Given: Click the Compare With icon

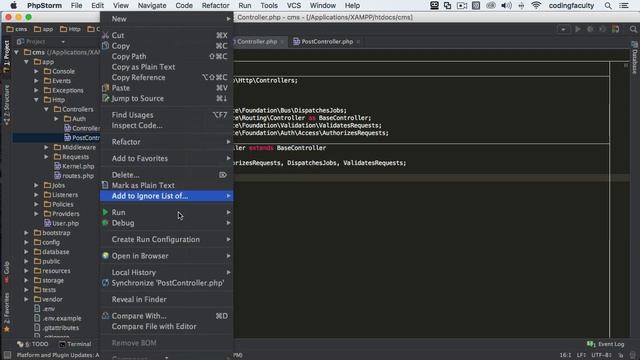Looking at the screenshot, I should 105,316.
